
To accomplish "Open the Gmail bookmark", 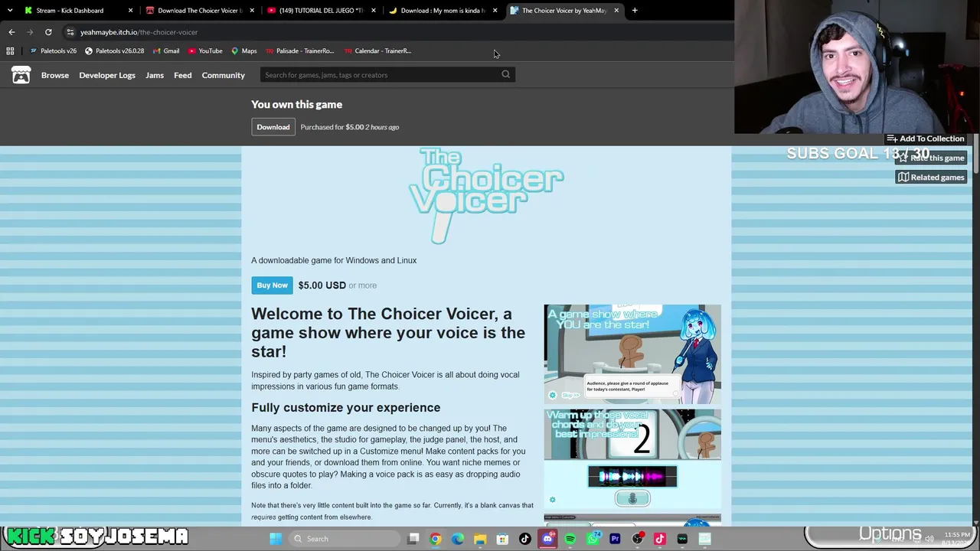I will click(166, 51).
